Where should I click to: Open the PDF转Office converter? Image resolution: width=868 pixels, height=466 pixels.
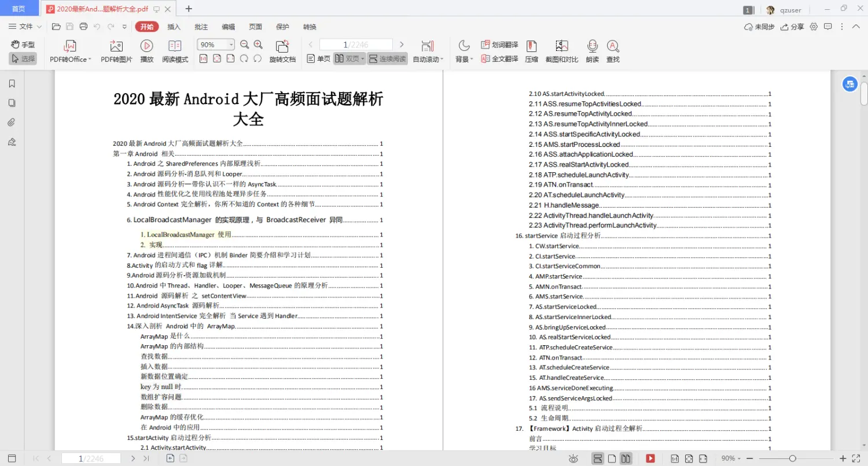coord(71,51)
